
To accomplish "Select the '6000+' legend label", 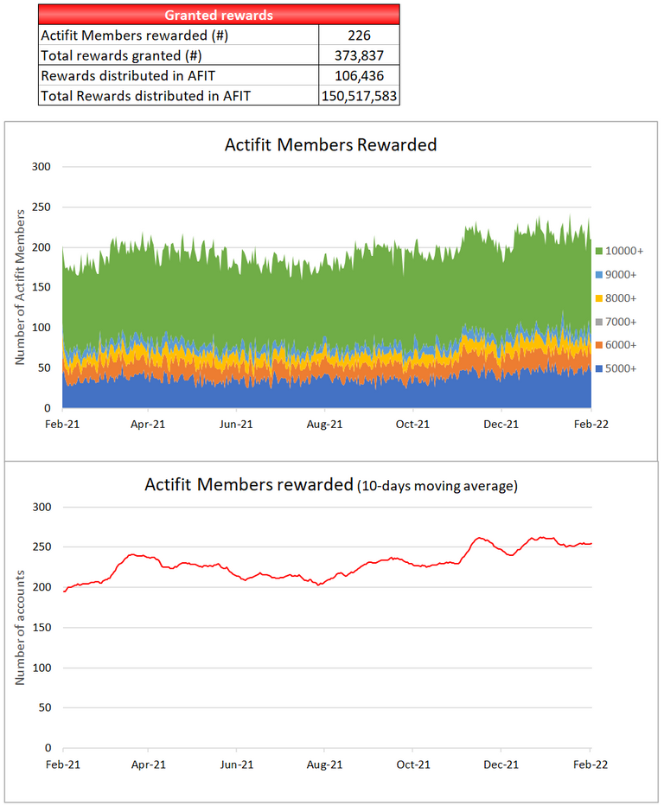I will (621, 345).
